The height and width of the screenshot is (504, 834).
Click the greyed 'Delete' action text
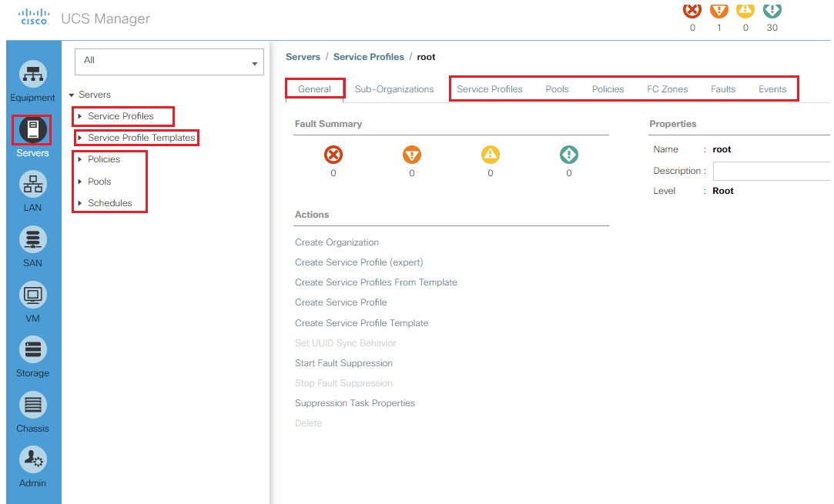tap(309, 423)
